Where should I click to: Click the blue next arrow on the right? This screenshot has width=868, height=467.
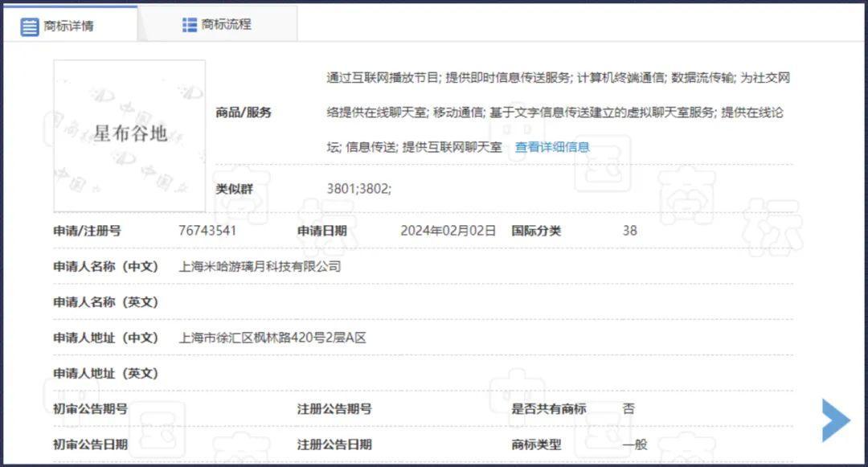click(x=835, y=420)
